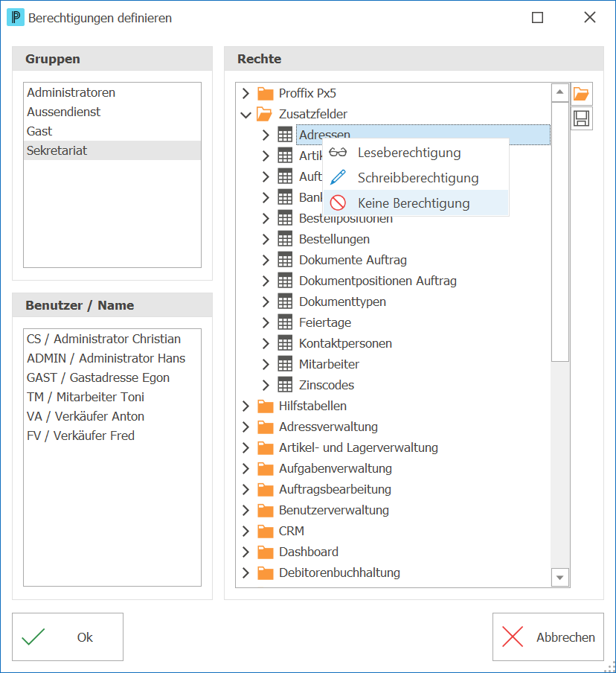Click the Proffix app icon in title bar
Screen dimensions: 616x673
(x=16, y=18)
